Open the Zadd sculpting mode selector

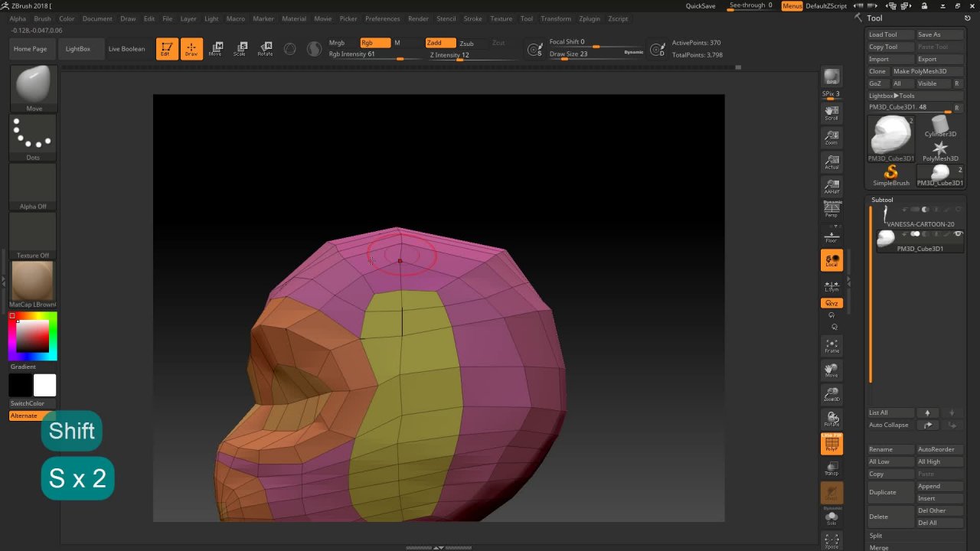click(x=440, y=42)
